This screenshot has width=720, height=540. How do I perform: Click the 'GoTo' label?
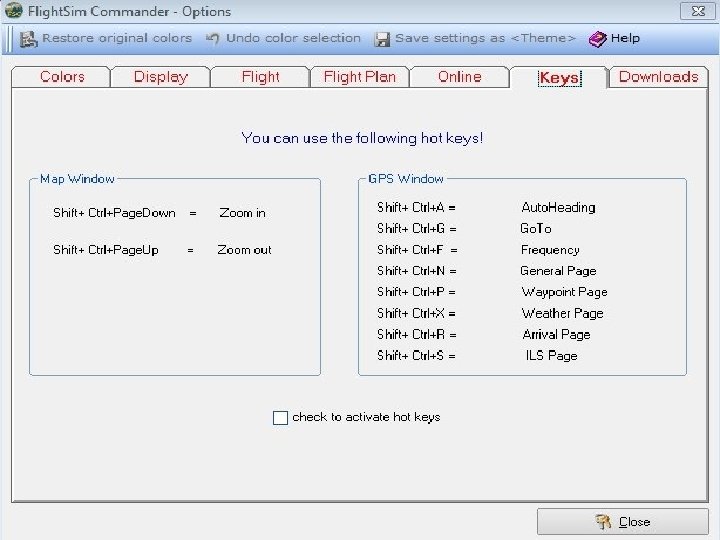[x=535, y=228]
